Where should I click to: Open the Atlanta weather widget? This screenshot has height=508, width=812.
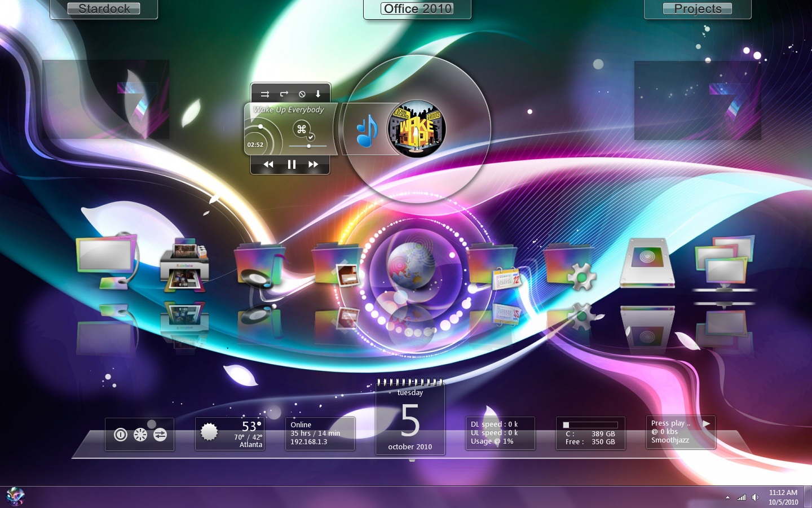point(230,433)
